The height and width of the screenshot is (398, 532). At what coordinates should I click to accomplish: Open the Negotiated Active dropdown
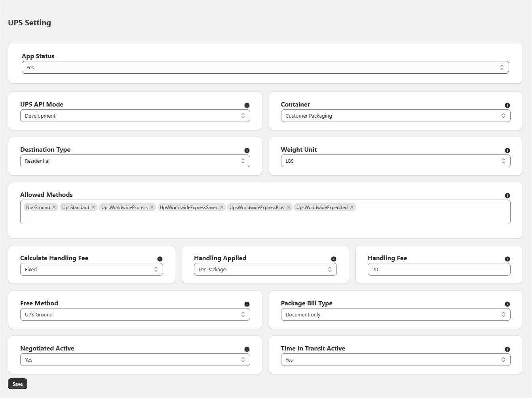135,360
